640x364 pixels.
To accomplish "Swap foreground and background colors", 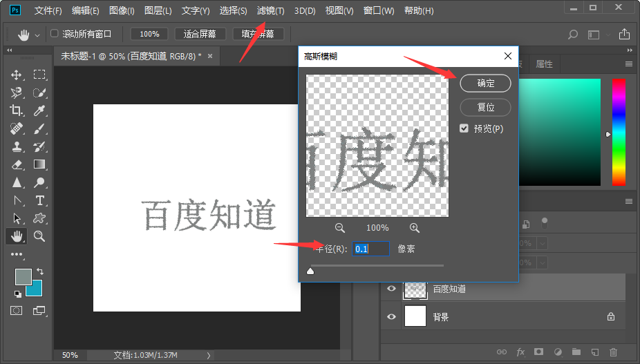I will [x=40, y=271].
